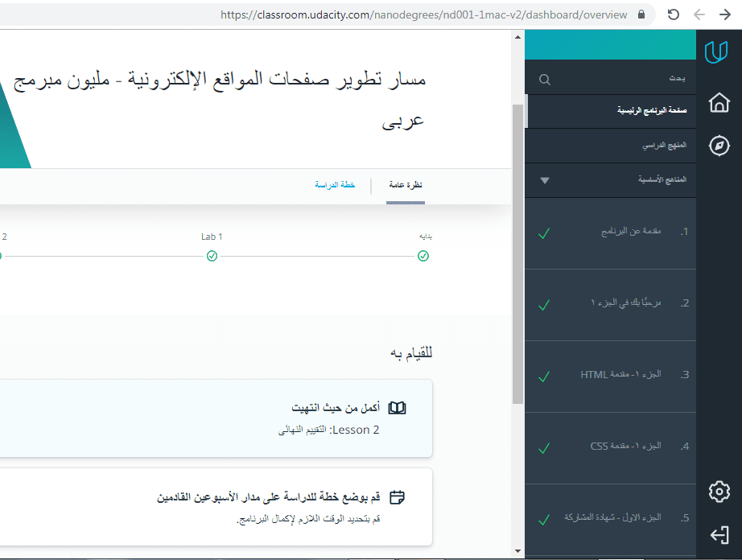Click the calendar icon on study plan card
The width and height of the screenshot is (742, 560).
397,497
